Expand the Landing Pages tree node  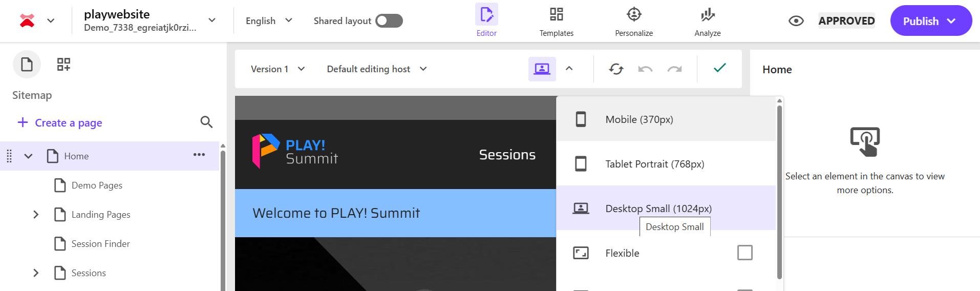[x=36, y=215]
